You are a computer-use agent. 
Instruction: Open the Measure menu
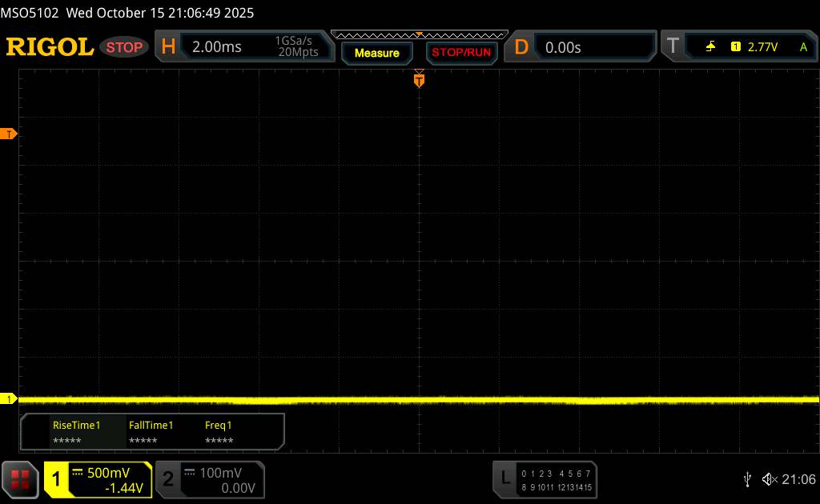tap(376, 53)
